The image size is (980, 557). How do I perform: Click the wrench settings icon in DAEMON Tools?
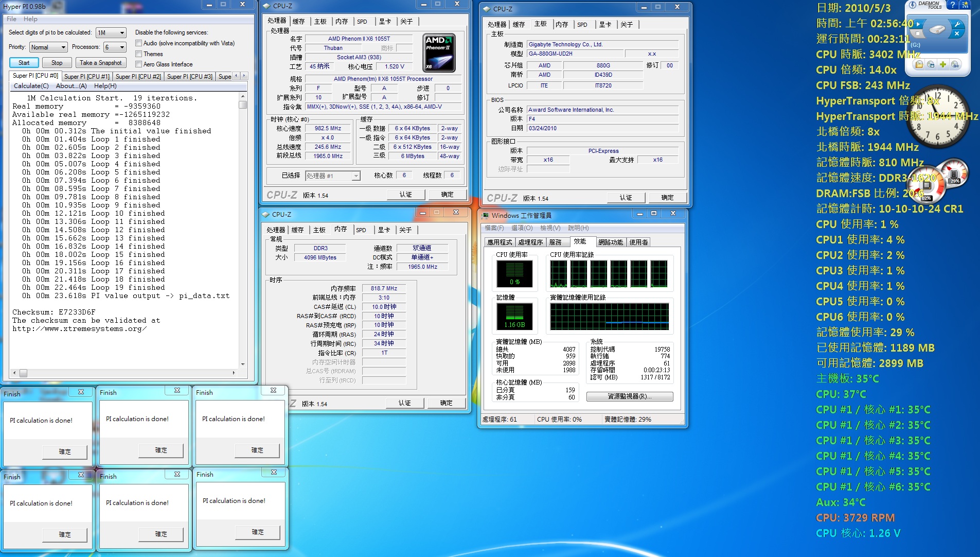pyautogui.click(x=957, y=24)
